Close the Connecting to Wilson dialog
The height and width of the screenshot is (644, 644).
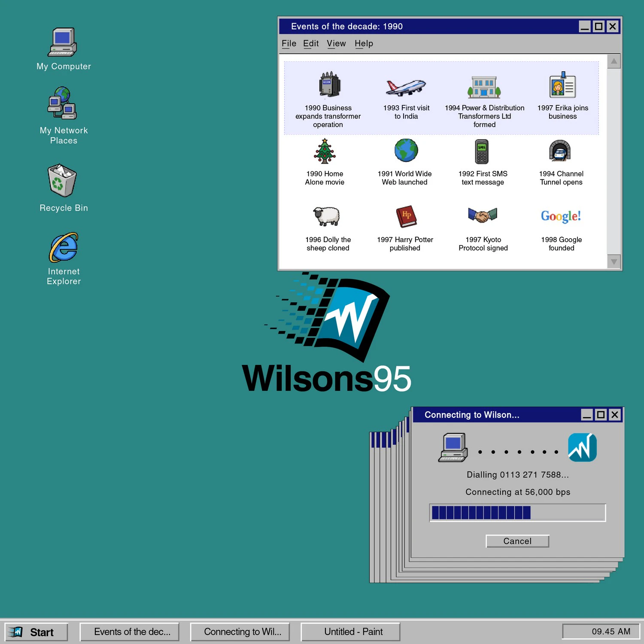[615, 415]
